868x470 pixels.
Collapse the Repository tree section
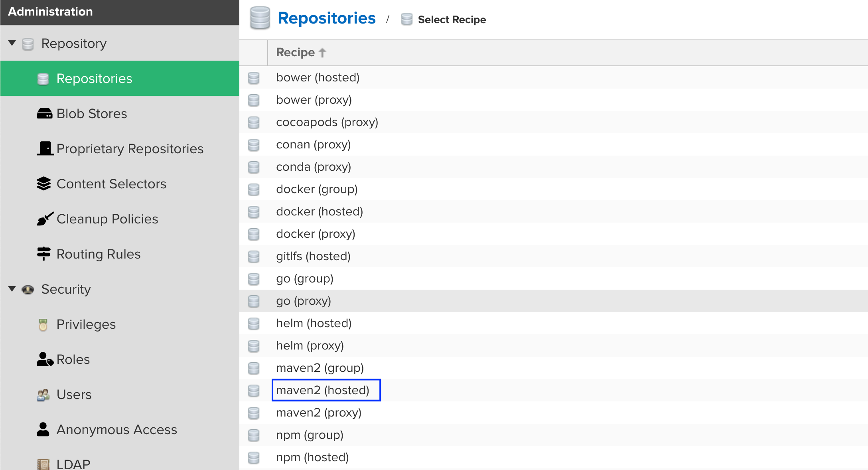(x=12, y=43)
